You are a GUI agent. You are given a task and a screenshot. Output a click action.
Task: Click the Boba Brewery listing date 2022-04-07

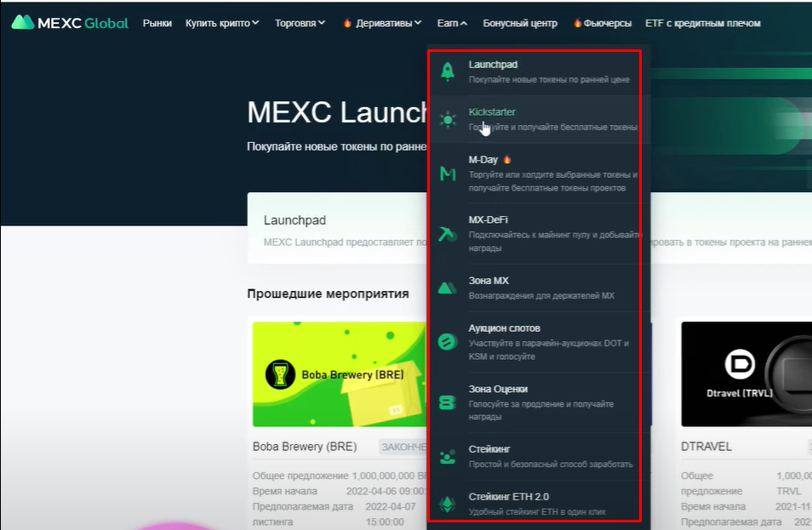point(391,507)
